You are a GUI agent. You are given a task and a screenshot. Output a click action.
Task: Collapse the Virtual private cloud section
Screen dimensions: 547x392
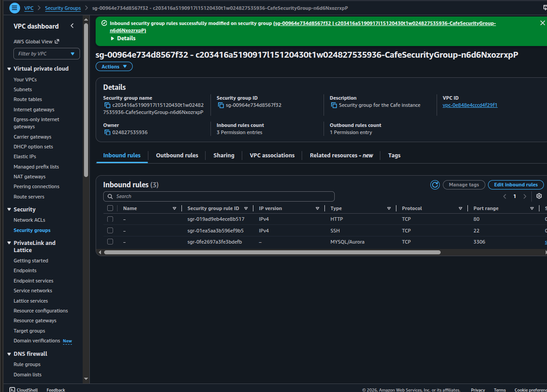coord(9,69)
